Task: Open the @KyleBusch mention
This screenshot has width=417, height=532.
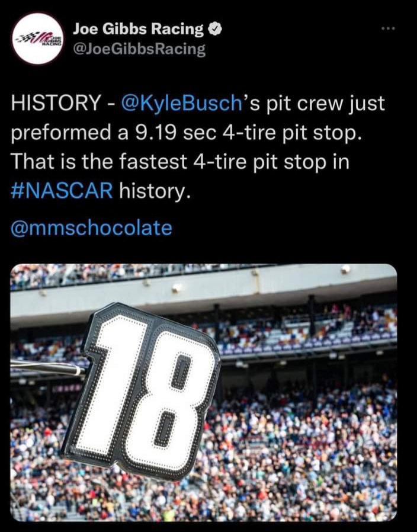Action: point(181,104)
